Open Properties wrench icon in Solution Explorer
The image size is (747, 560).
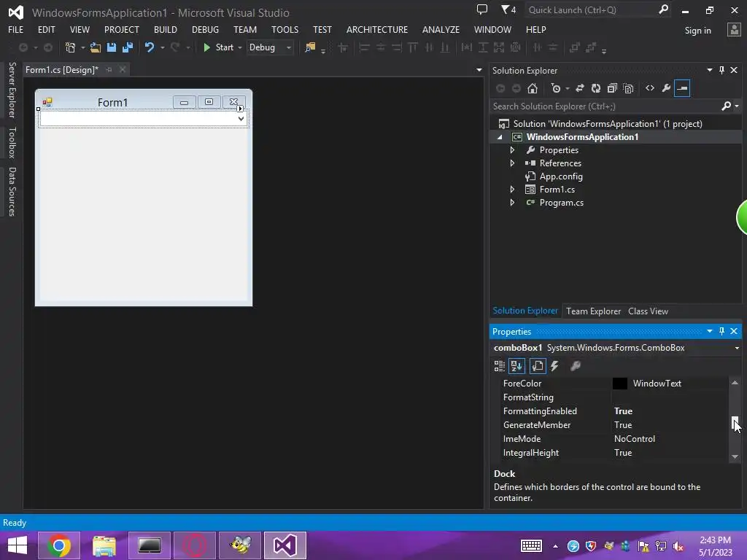[x=666, y=88]
